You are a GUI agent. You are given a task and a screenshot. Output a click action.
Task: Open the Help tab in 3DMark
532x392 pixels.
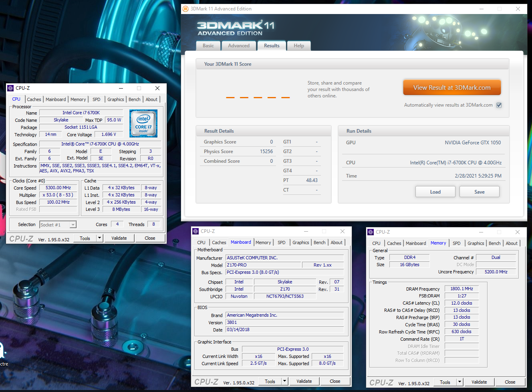click(x=299, y=46)
